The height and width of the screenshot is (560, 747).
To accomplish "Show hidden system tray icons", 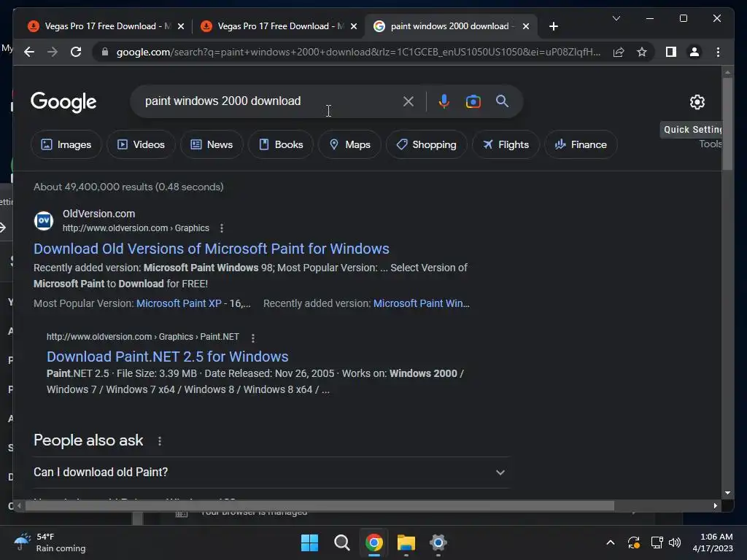I will 611,542.
